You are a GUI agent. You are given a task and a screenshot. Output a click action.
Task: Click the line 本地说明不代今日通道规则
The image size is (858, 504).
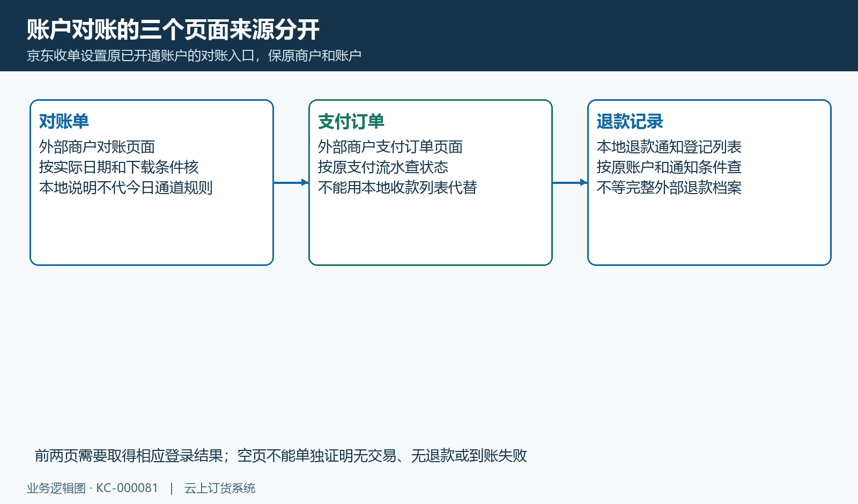(125, 188)
